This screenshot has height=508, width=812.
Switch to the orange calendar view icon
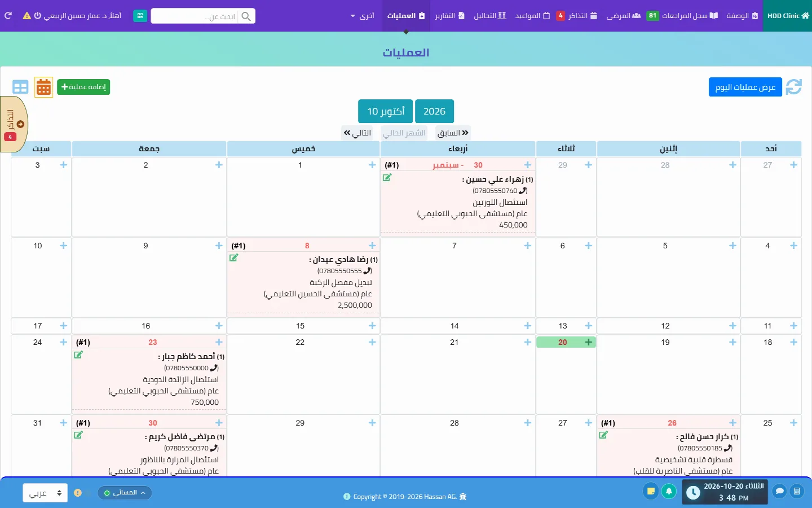(x=43, y=87)
